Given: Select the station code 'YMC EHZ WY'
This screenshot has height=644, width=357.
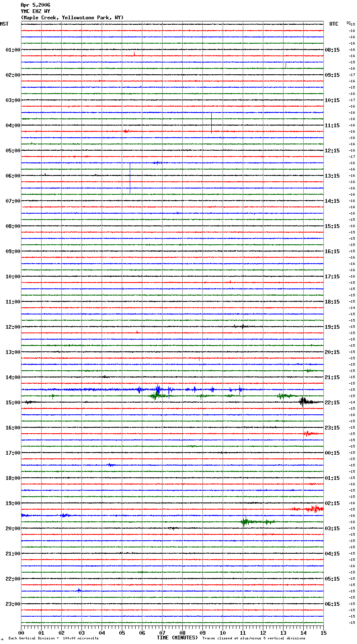Looking at the screenshot, I should 35,11.
